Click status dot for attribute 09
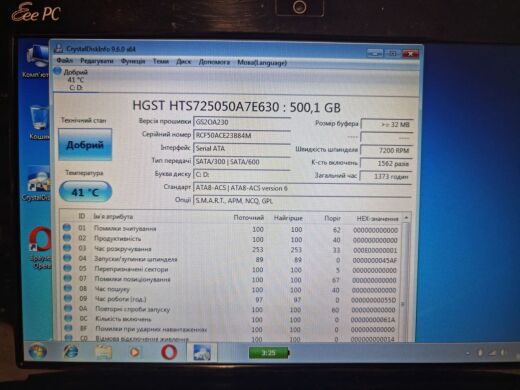This screenshot has width=520, height=390. pyautogui.click(x=68, y=298)
